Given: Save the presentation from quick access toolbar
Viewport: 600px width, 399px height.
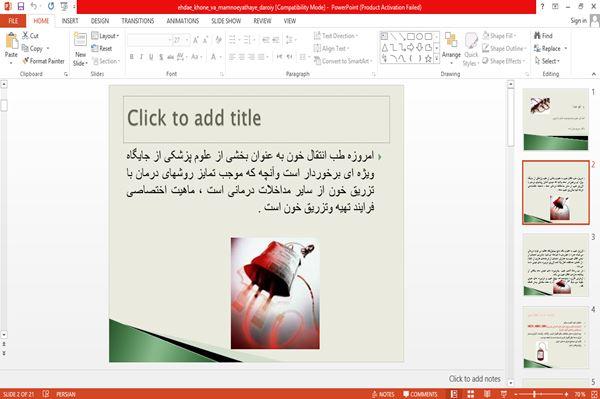Looking at the screenshot, I should coord(21,6).
